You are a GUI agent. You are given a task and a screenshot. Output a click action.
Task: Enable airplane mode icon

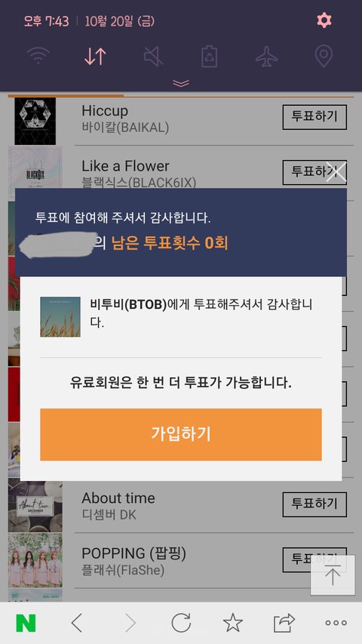click(x=266, y=57)
